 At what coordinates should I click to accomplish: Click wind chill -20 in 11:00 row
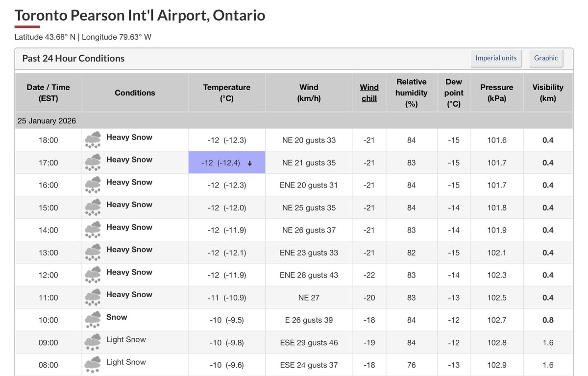click(369, 298)
